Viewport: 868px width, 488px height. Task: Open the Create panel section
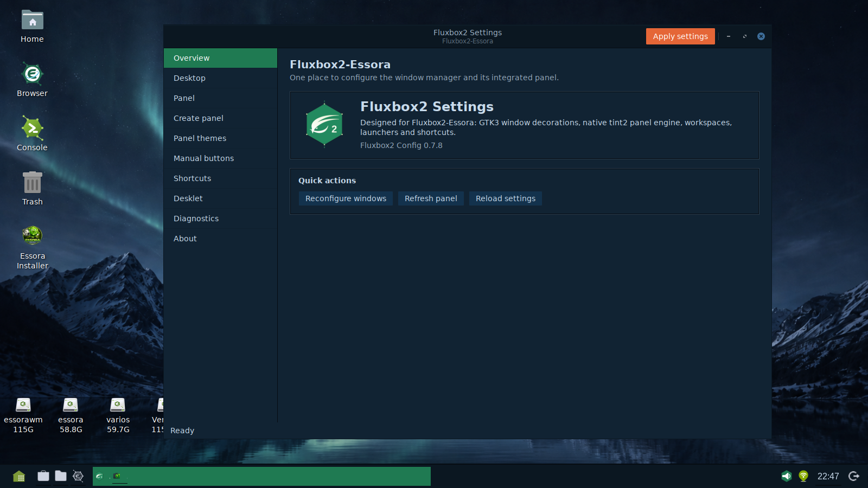pos(220,118)
